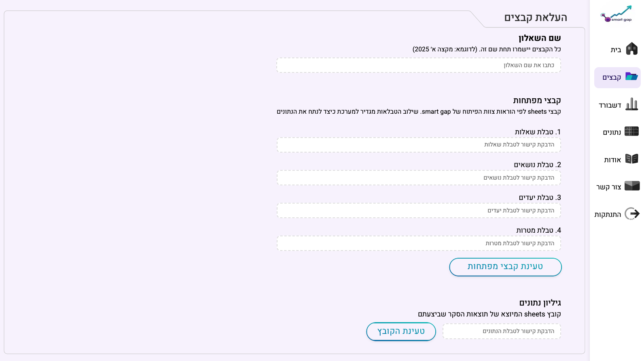Image resolution: width=644 pixels, height=361 pixels.
Task: Click the label 4. טבלת מטרות
Action: (538, 230)
